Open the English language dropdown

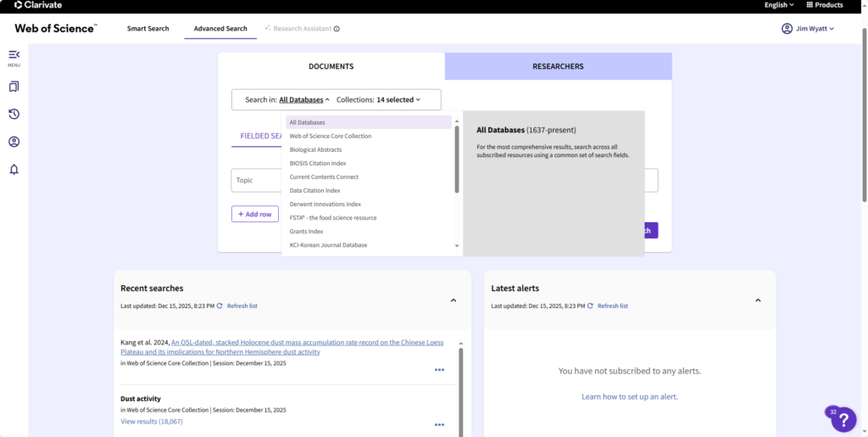(x=778, y=5)
